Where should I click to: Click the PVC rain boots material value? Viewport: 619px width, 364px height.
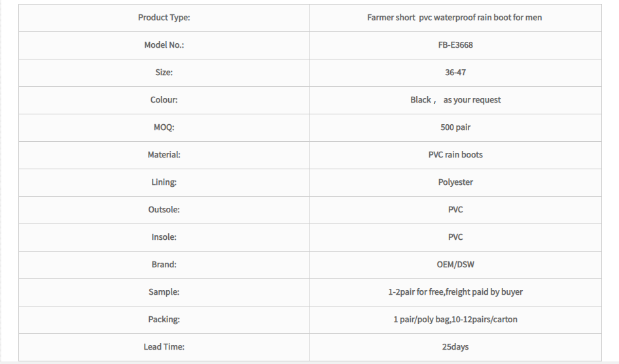point(455,155)
